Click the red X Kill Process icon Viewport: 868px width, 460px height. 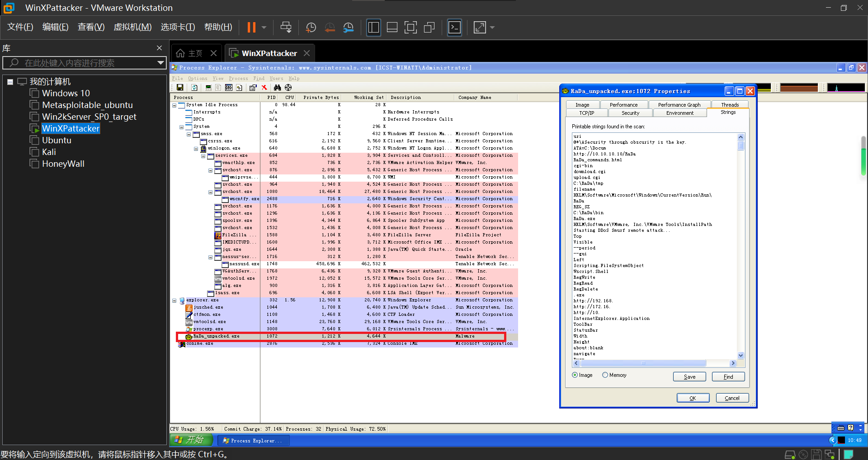(264, 88)
